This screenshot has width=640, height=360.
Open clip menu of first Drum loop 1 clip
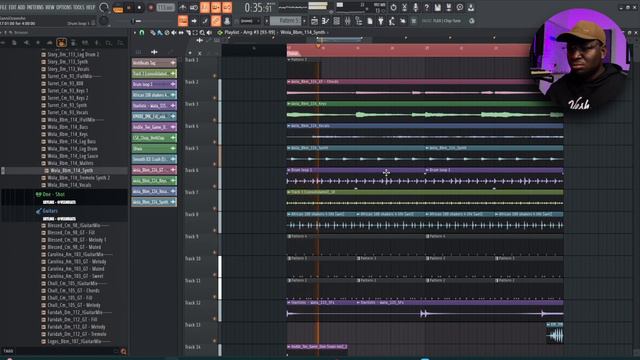point(289,170)
